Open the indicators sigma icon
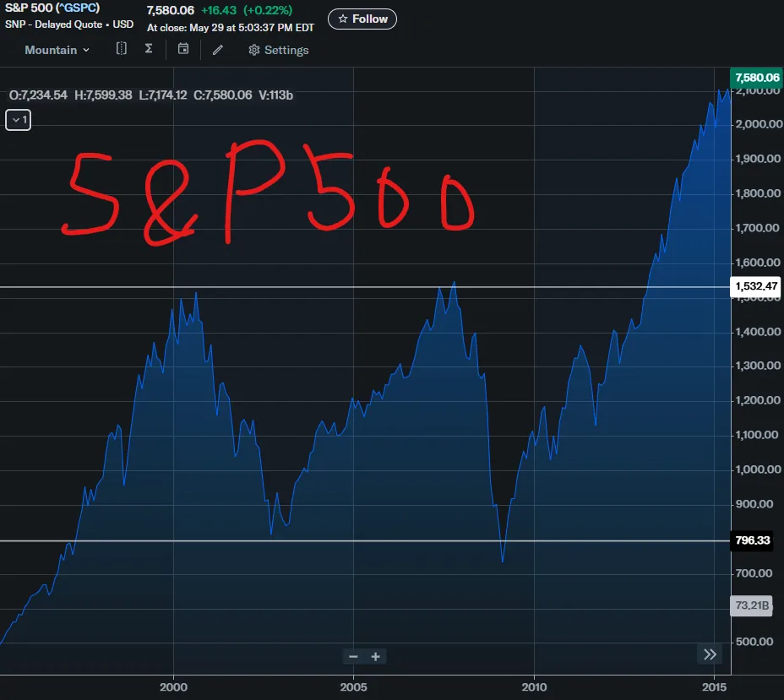 [x=149, y=48]
